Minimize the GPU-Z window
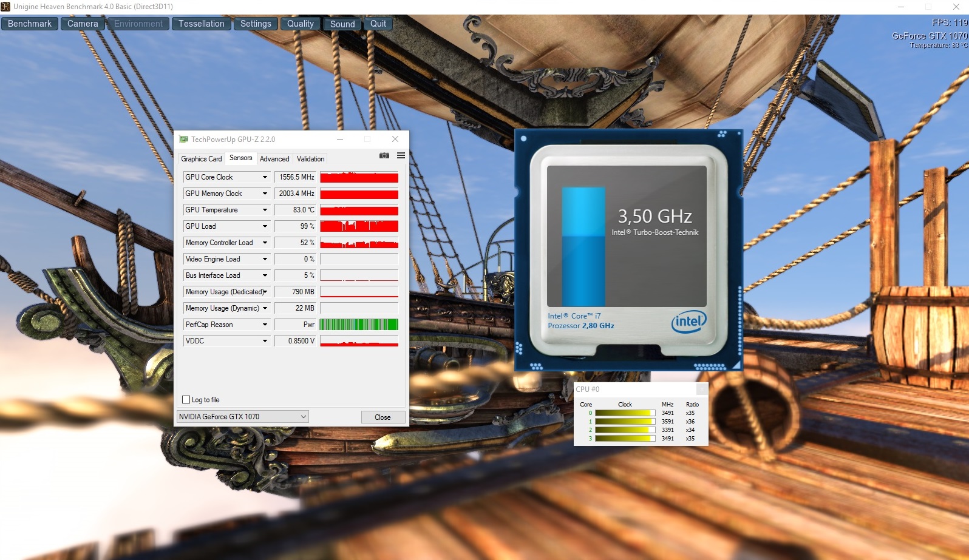 tap(340, 139)
